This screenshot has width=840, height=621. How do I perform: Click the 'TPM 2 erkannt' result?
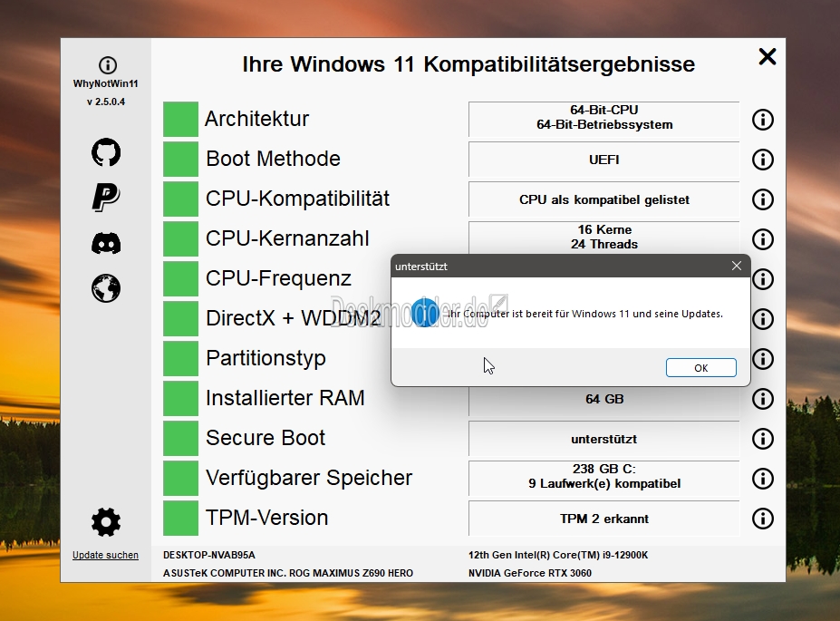[x=603, y=519]
